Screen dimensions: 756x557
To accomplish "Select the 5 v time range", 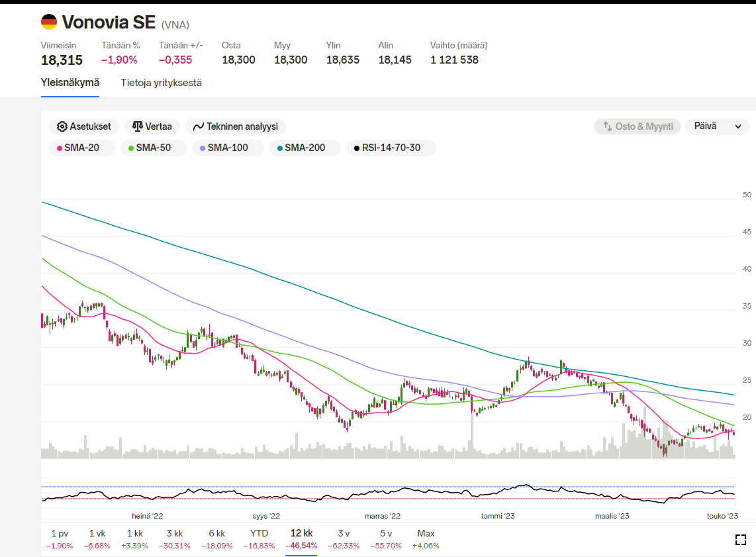I will coord(386,534).
